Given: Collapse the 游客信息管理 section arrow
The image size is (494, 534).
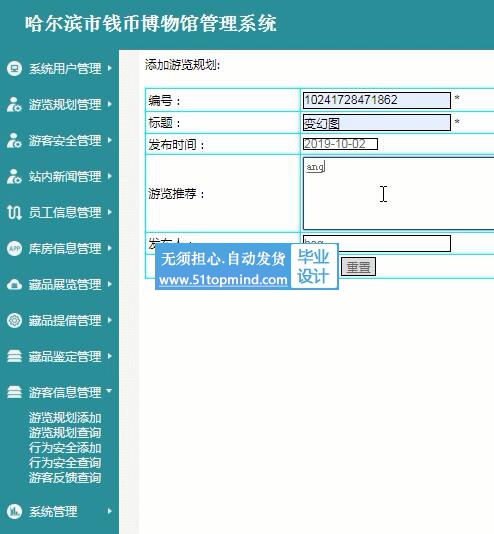Looking at the screenshot, I should [109, 391].
